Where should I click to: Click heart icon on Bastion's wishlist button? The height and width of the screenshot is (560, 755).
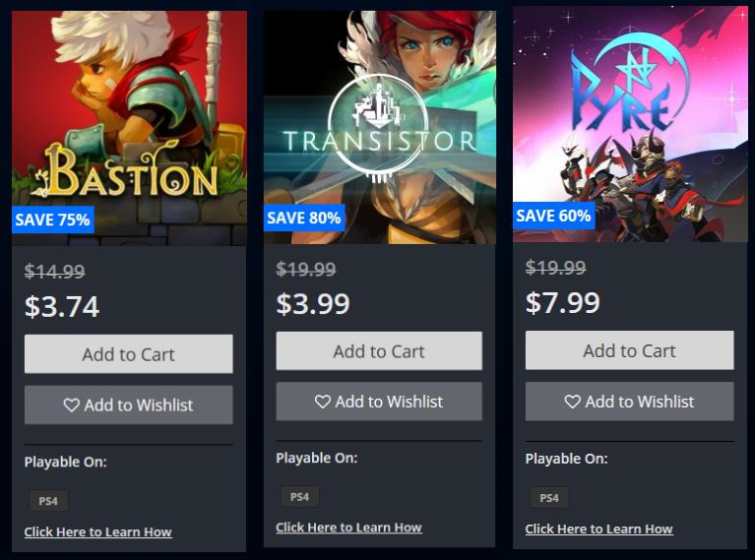tap(71, 404)
